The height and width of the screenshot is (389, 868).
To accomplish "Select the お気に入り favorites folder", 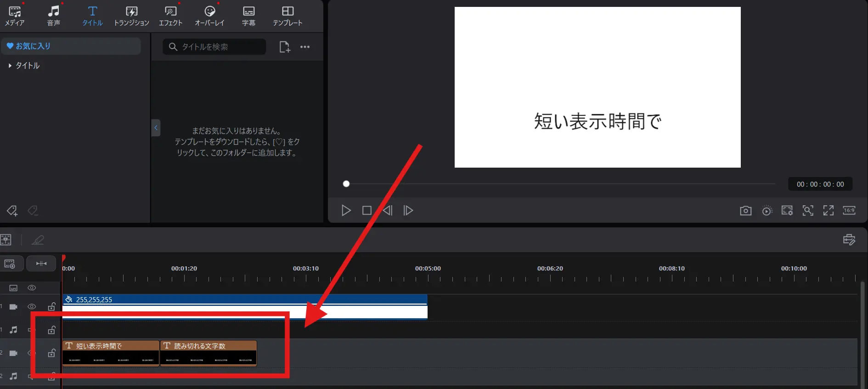I will click(71, 46).
